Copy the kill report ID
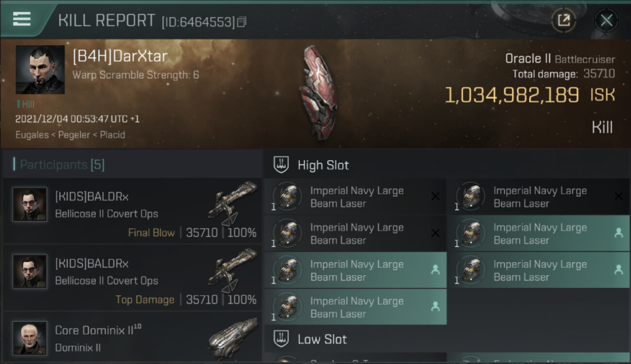631x364 pixels. coord(242,22)
